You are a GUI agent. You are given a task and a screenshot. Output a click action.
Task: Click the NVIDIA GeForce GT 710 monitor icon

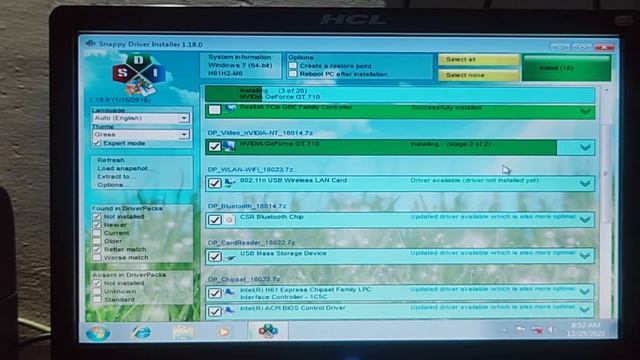click(x=229, y=145)
